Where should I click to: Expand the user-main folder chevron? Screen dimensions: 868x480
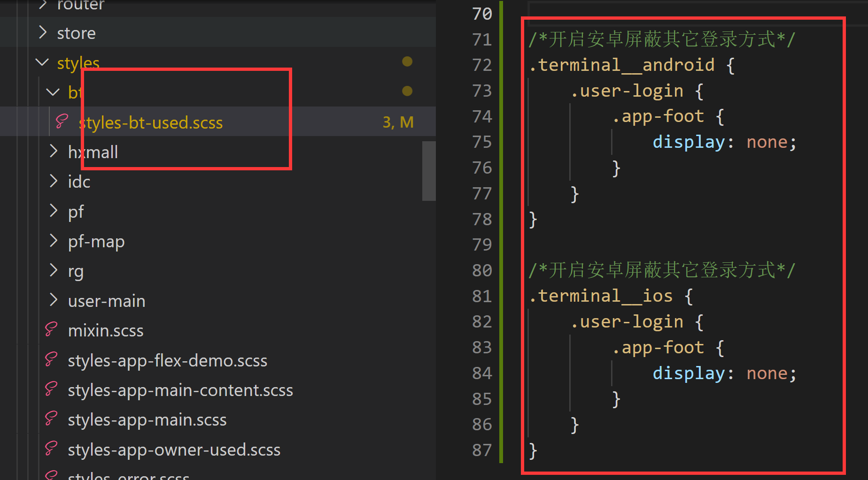[54, 300]
